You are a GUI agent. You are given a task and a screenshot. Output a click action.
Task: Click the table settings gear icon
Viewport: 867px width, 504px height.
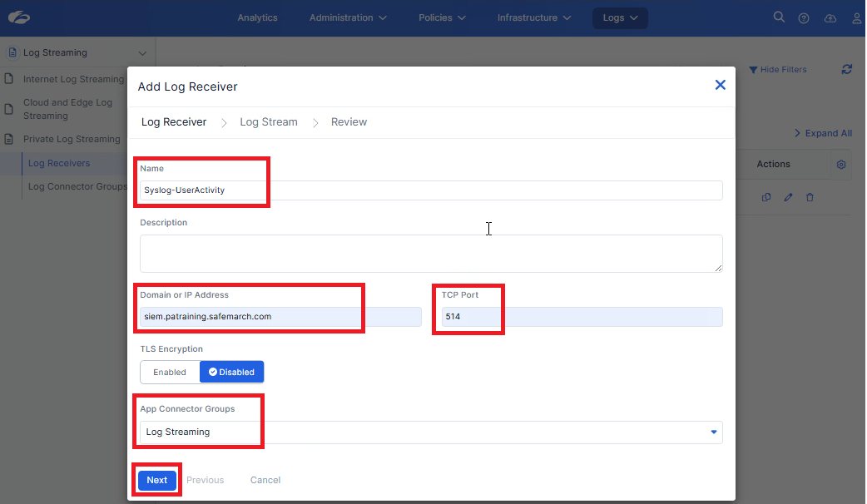point(841,164)
